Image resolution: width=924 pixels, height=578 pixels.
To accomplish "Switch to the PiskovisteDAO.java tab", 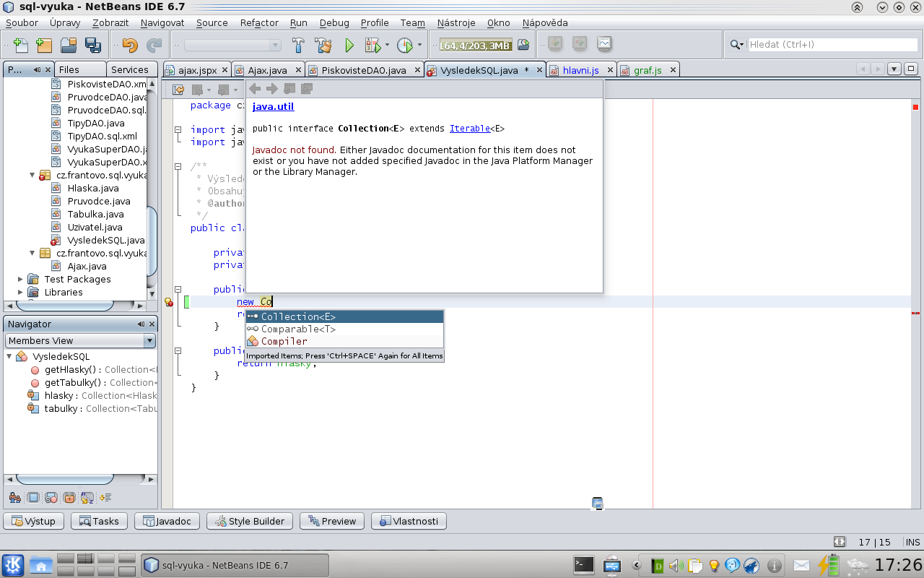I will 364,70.
